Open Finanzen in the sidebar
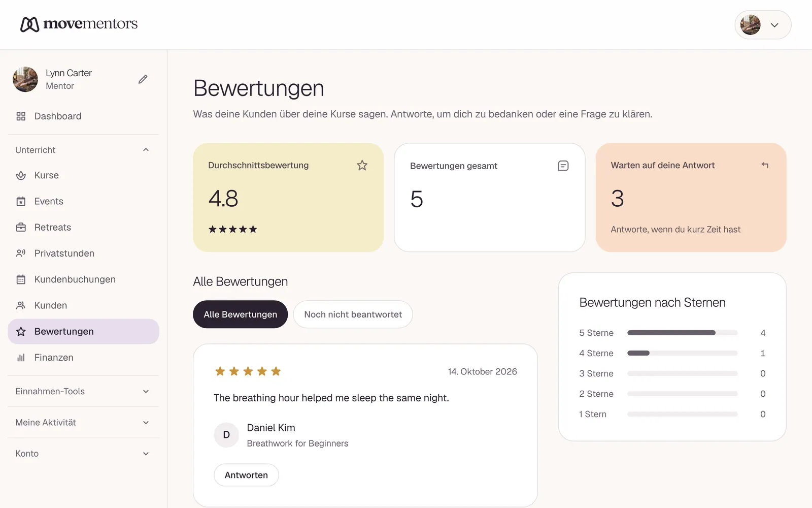The image size is (812, 508). click(x=83, y=358)
